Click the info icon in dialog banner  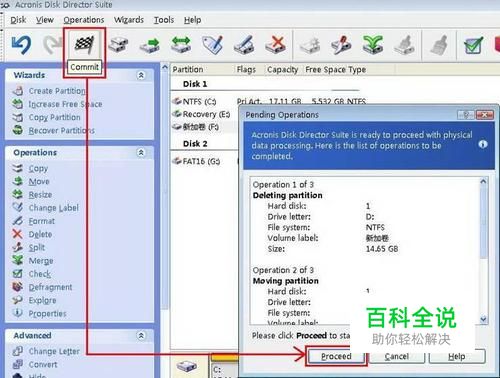(483, 144)
